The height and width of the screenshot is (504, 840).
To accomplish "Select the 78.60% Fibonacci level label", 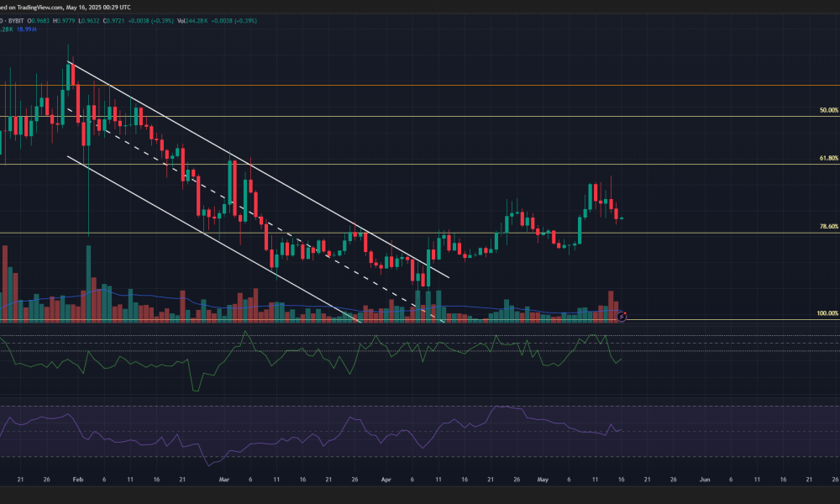I will [x=829, y=227].
